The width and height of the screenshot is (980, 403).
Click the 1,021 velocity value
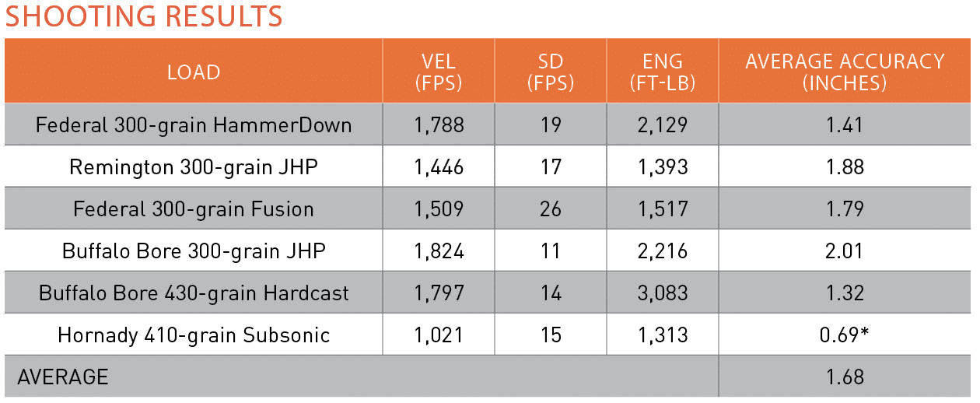[x=438, y=335]
